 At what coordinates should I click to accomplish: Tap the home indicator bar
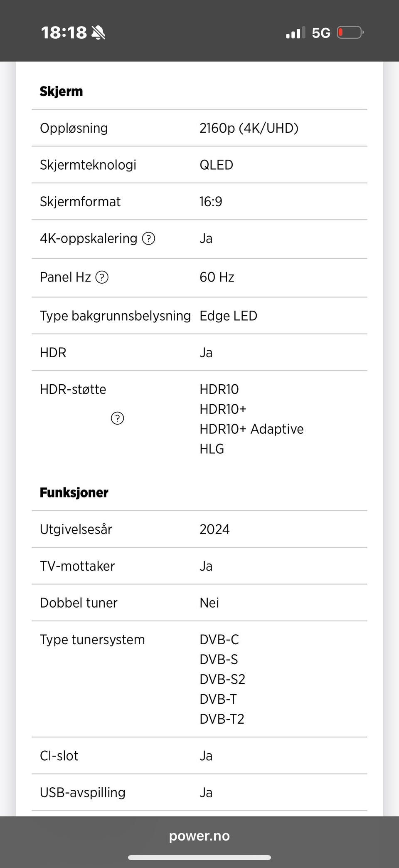pyautogui.click(x=199, y=858)
